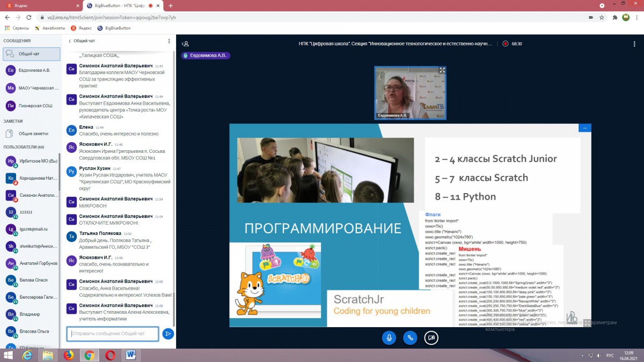Open chat with Пионерская СОШ
This screenshot has width=644, height=362.
click(31, 106)
